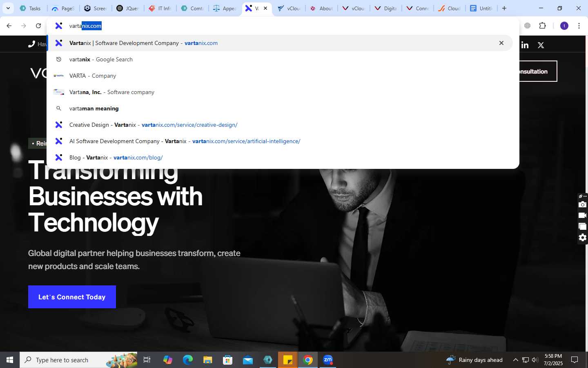
Task: Open the X (Twitter) icon on Vartanix site
Action: [541, 45]
